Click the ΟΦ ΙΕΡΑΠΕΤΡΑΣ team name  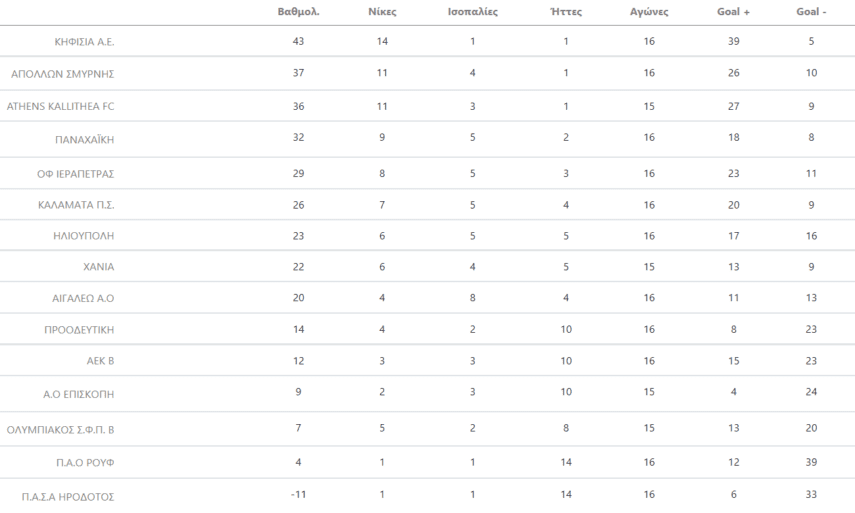coord(76,174)
